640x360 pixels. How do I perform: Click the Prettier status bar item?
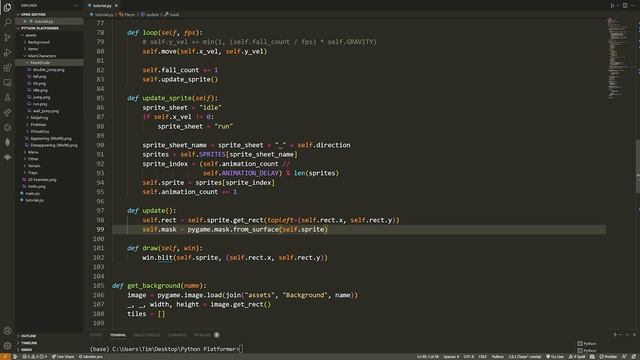pos(609,357)
